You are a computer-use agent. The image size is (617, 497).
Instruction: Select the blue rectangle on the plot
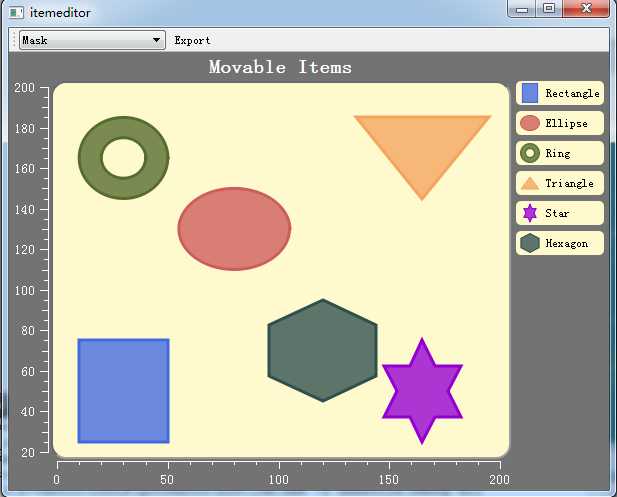pyautogui.click(x=124, y=391)
